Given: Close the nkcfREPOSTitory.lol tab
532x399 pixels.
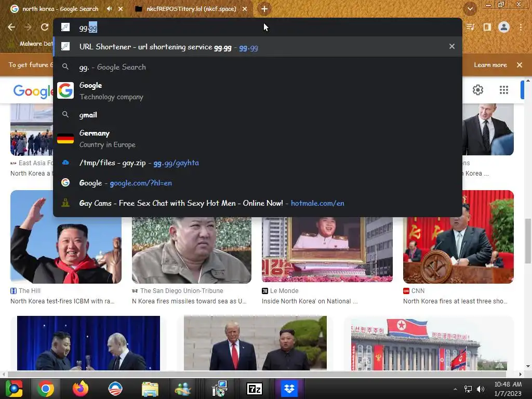Looking at the screenshot, I should (245, 9).
